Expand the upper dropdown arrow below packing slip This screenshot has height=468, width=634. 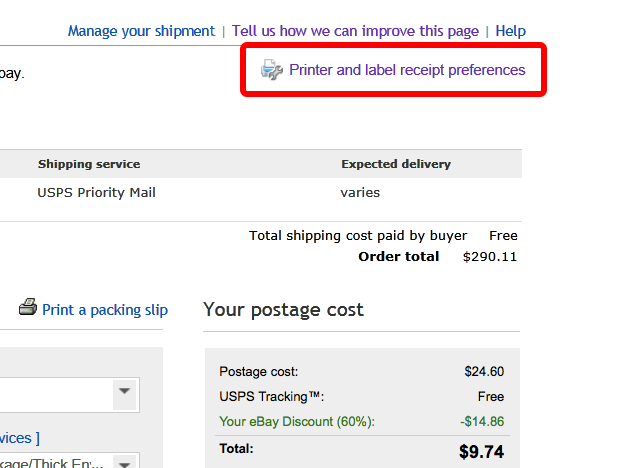click(x=125, y=392)
